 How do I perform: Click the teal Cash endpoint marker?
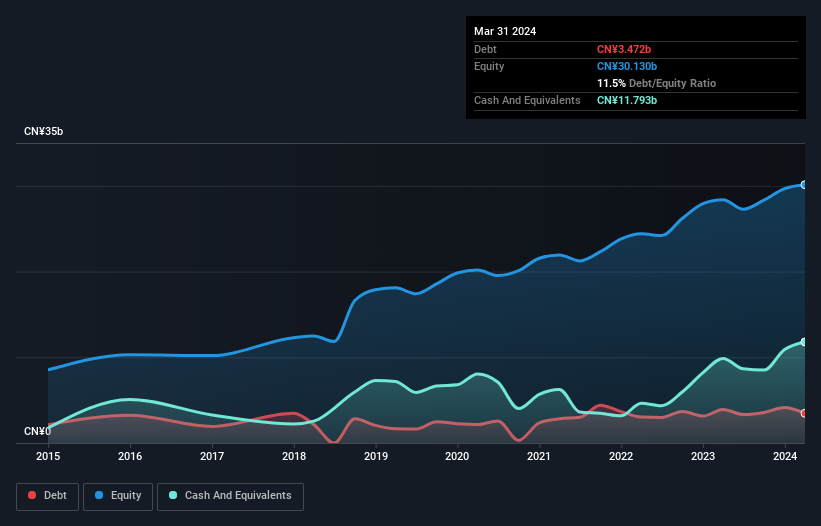coord(803,342)
